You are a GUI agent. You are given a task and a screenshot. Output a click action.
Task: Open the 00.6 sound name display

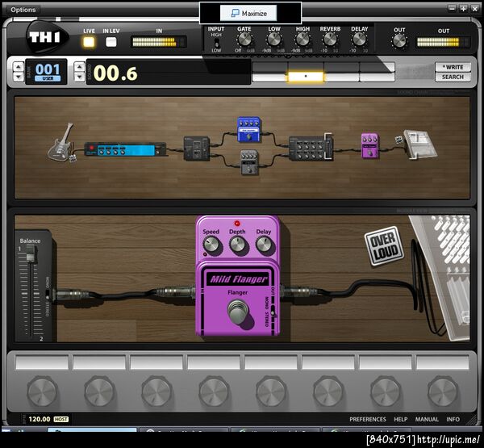(169, 73)
